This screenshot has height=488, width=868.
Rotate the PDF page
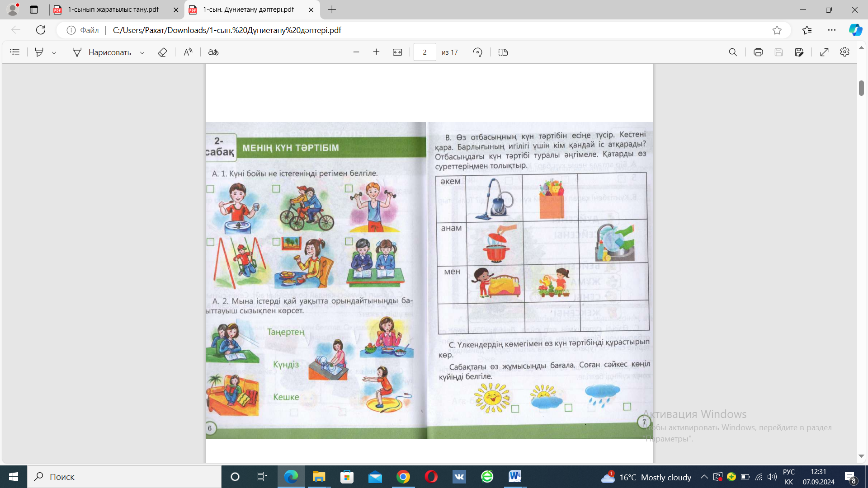point(477,52)
